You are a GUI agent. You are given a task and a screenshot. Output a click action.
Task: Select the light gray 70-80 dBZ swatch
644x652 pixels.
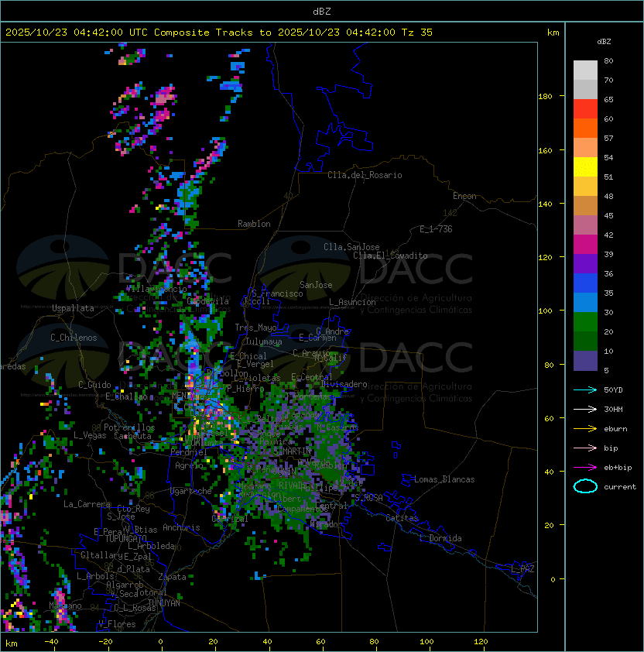click(x=585, y=70)
